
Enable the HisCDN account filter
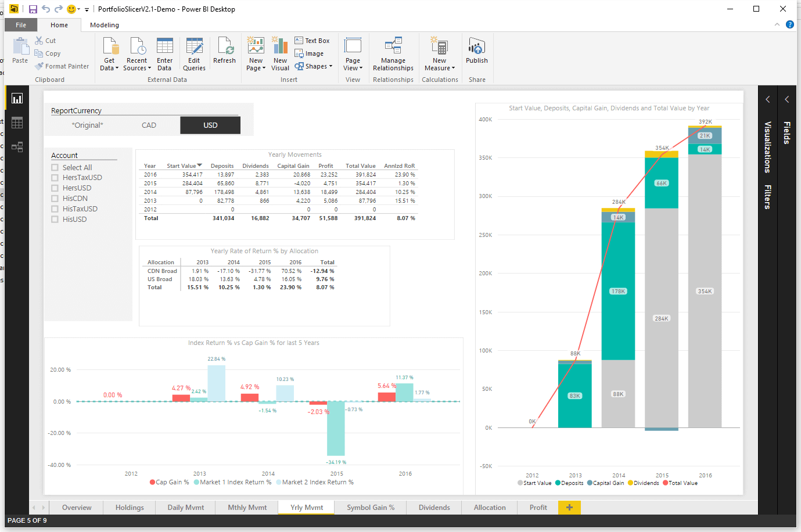coord(55,199)
